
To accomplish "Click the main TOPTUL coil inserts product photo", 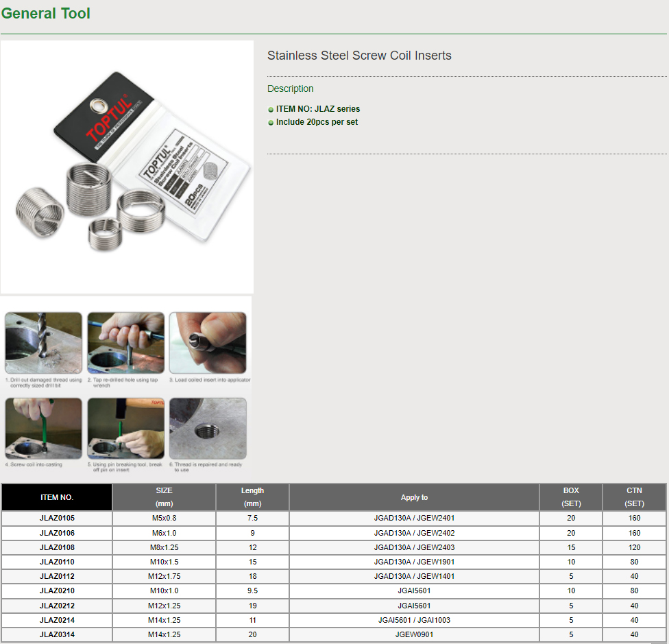I will coord(127,167).
